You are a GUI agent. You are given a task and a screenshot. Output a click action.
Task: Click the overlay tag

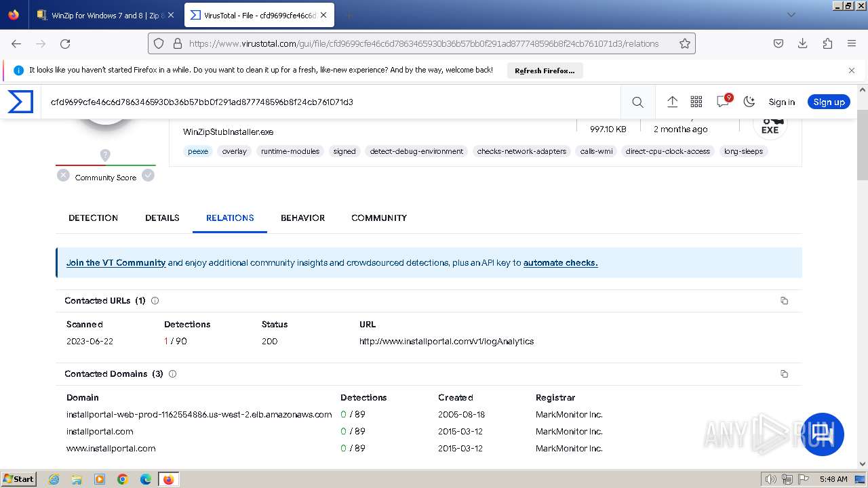[235, 151]
